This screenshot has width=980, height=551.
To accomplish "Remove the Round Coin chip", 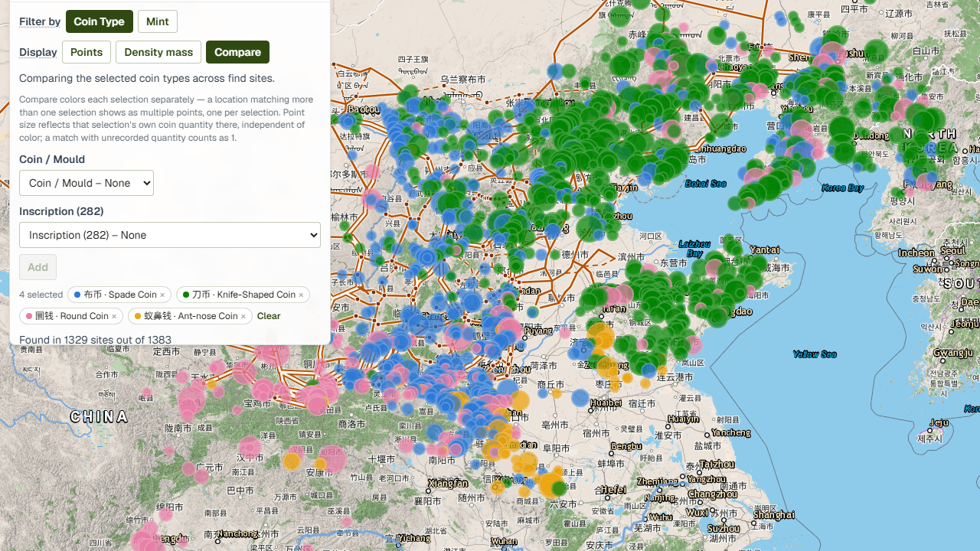I will point(114,316).
